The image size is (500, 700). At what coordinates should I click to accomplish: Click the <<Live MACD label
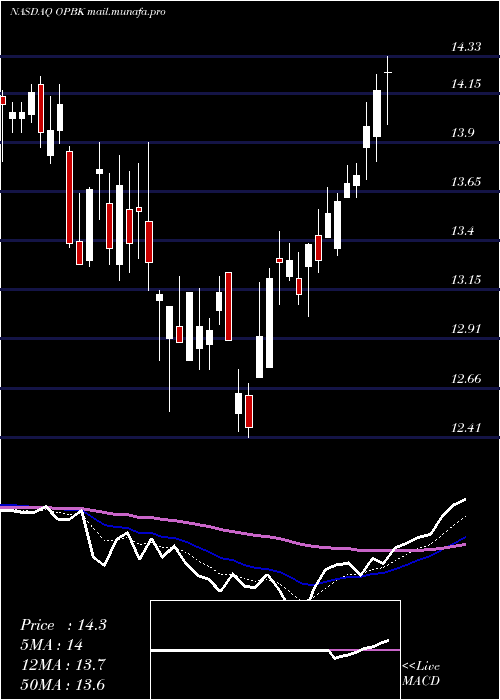tap(421, 673)
